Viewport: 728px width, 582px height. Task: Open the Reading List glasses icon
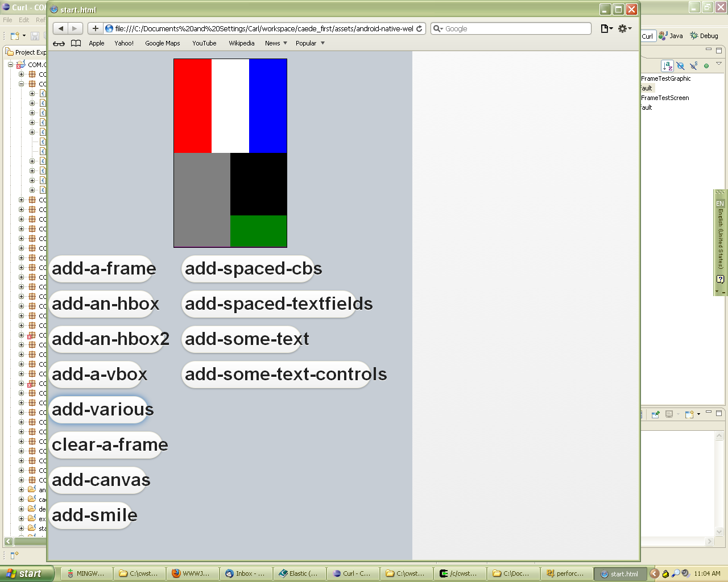pyautogui.click(x=59, y=43)
